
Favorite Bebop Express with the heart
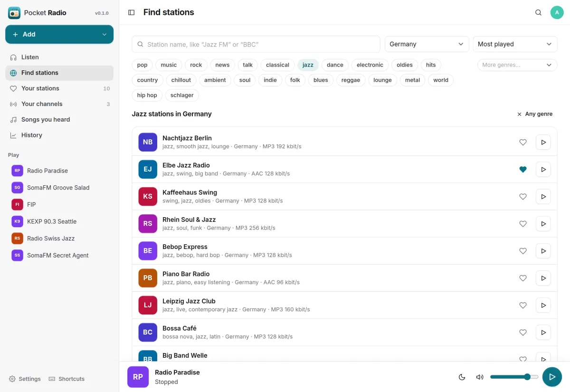523,250
